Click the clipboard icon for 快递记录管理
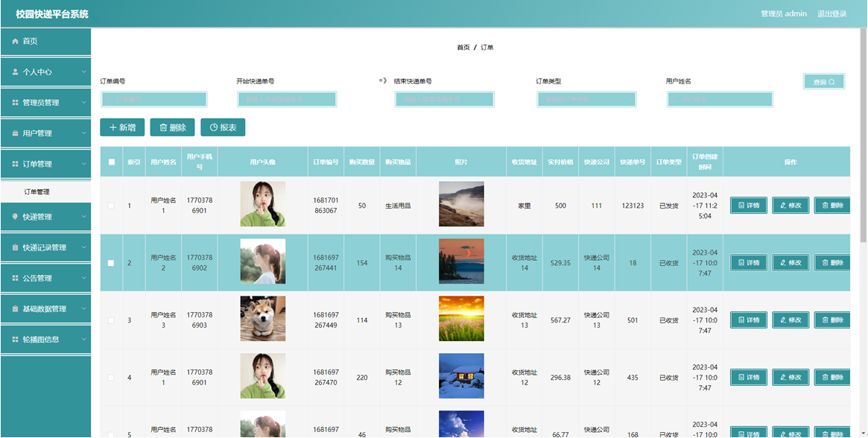The image size is (868, 438). (15, 247)
